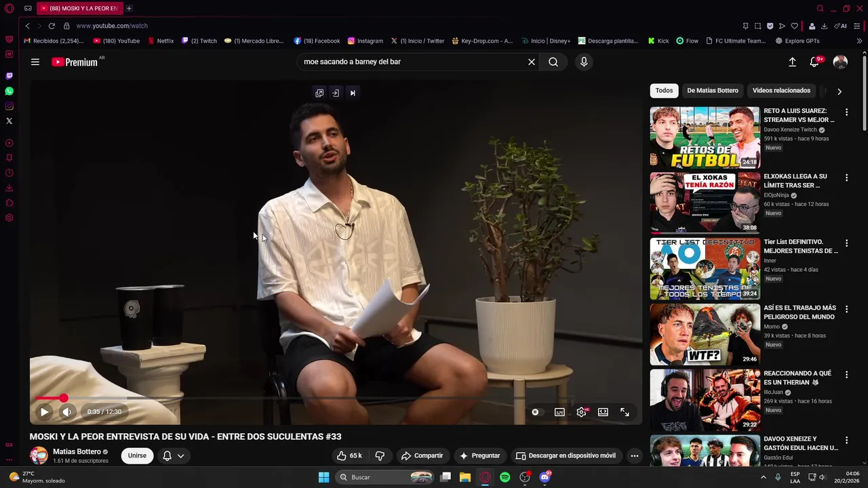The image size is (868, 488).
Task: Open Tier List DEFINITIVO video title
Action: coord(801,246)
